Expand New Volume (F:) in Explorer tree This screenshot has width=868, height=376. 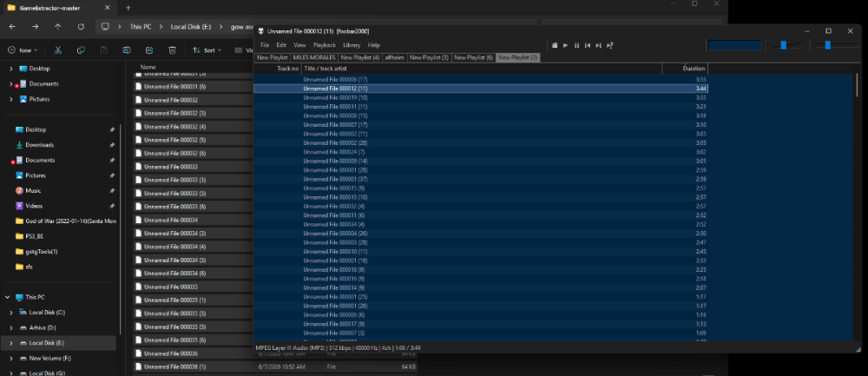11,359
